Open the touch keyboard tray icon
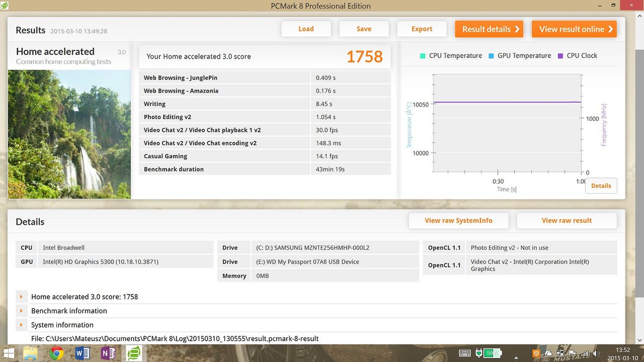Viewport: 644px width, 362px height. click(465, 353)
